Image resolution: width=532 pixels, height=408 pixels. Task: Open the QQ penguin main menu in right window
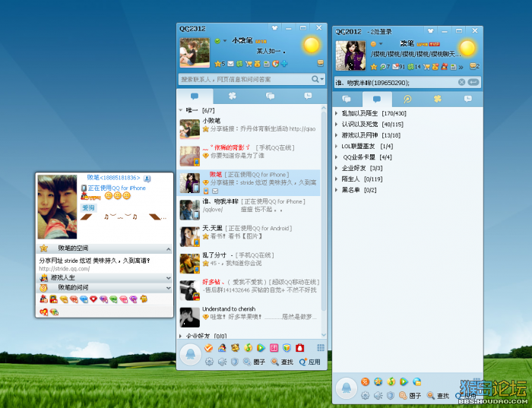[x=347, y=389]
